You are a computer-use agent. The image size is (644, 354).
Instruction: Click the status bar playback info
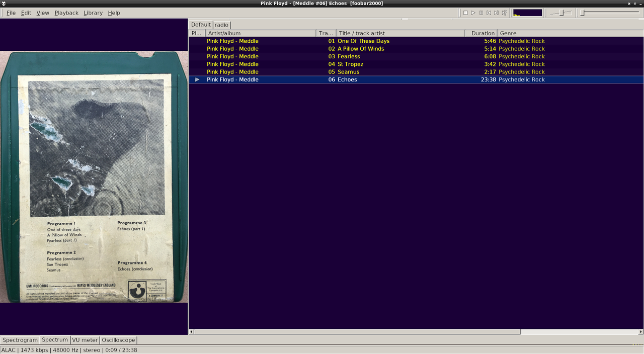click(x=69, y=350)
